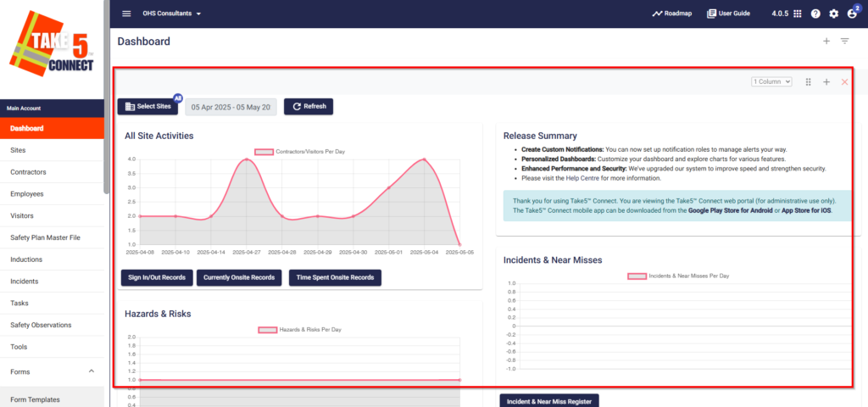Click the Refresh button

pos(309,107)
